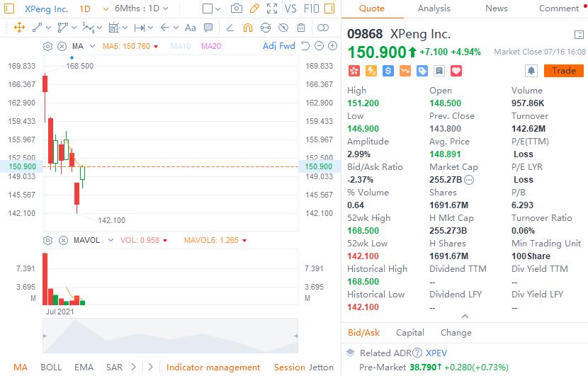This screenshot has height=376, width=588.
Task: Select the SAR indicator tab
Action: pyautogui.click(x=114, y=368)
